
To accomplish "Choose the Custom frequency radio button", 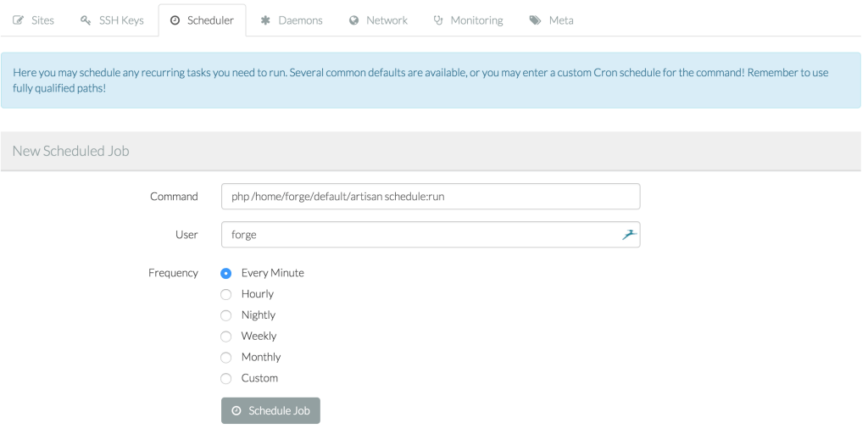I will click(x=225, y=379).
